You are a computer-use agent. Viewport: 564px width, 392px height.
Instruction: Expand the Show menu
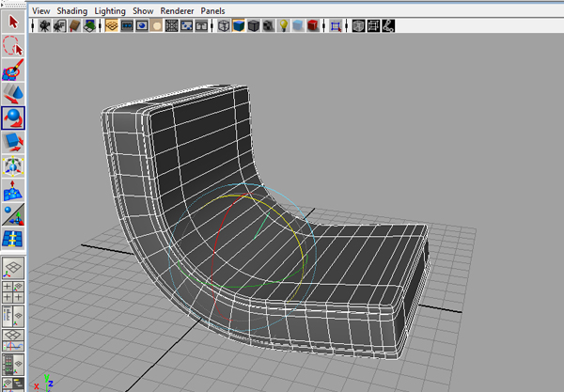143,9
